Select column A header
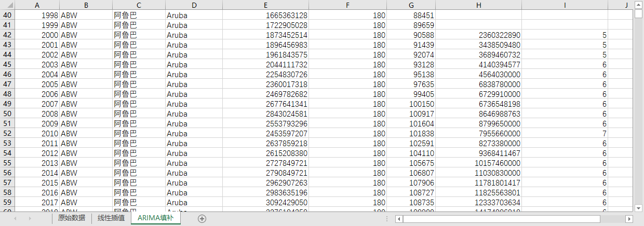The width and height of the screenshot is (644, 226). click(x=37, y=5)
